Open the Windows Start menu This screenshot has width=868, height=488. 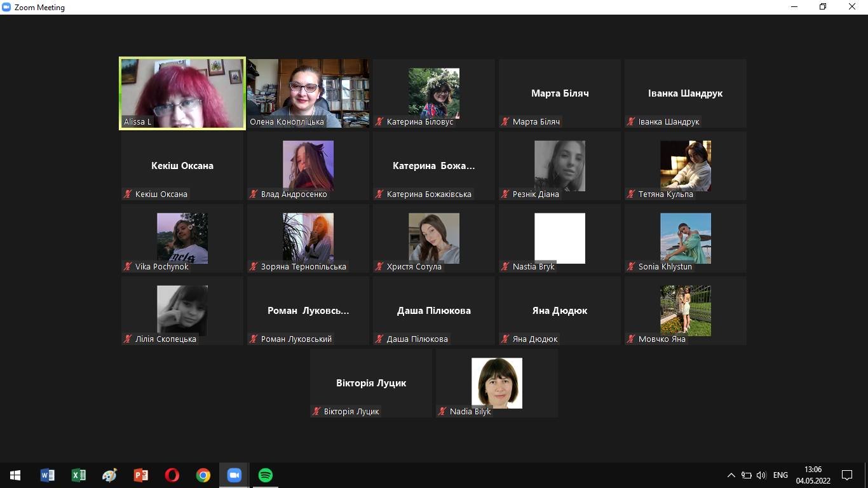point(15,475)
